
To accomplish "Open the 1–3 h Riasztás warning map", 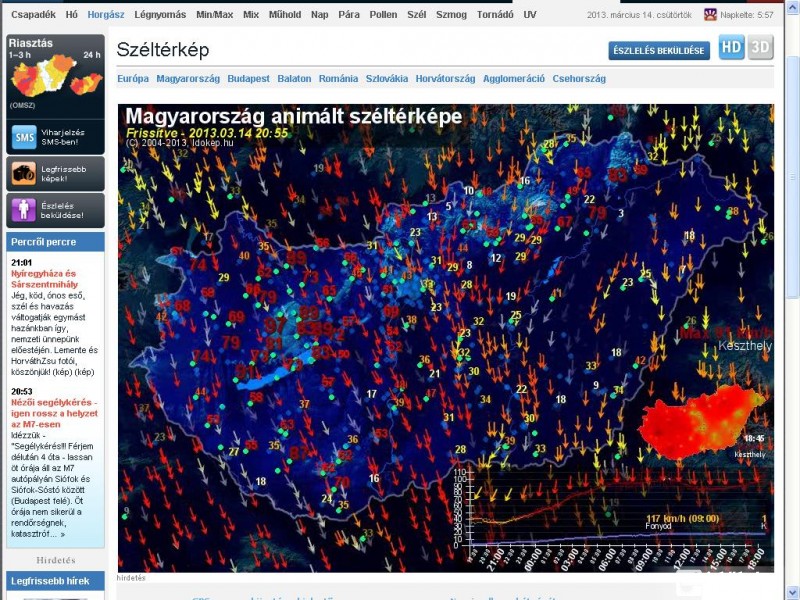I will tap(42, 77).
